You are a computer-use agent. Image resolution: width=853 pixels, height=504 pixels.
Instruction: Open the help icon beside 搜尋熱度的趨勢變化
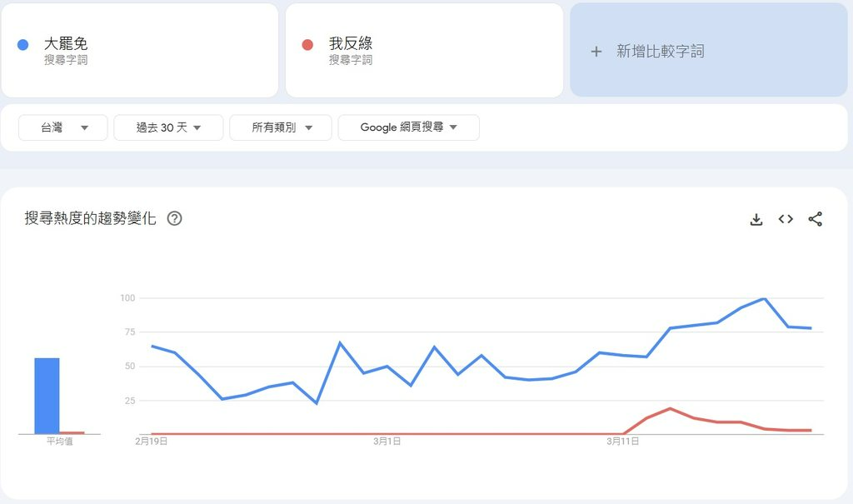pos(175,219)
